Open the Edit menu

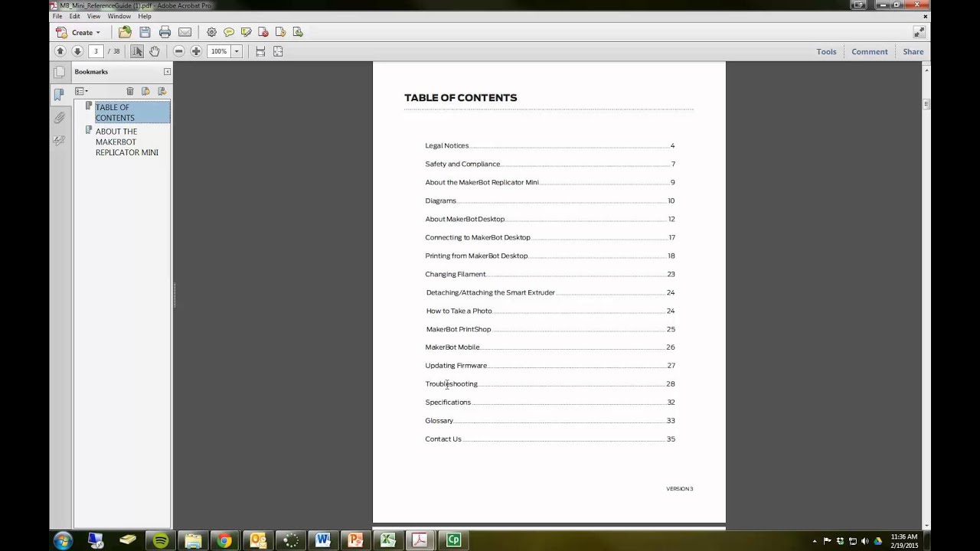[74, 16]
